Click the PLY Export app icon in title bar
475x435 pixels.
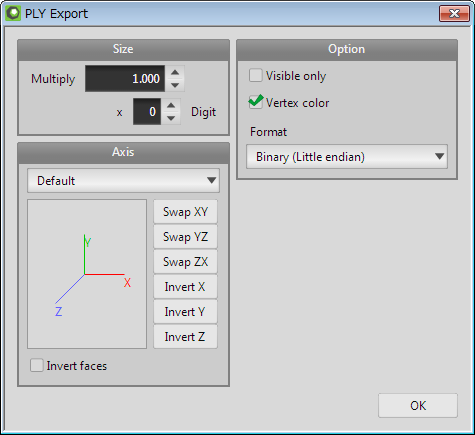(13, 13)
